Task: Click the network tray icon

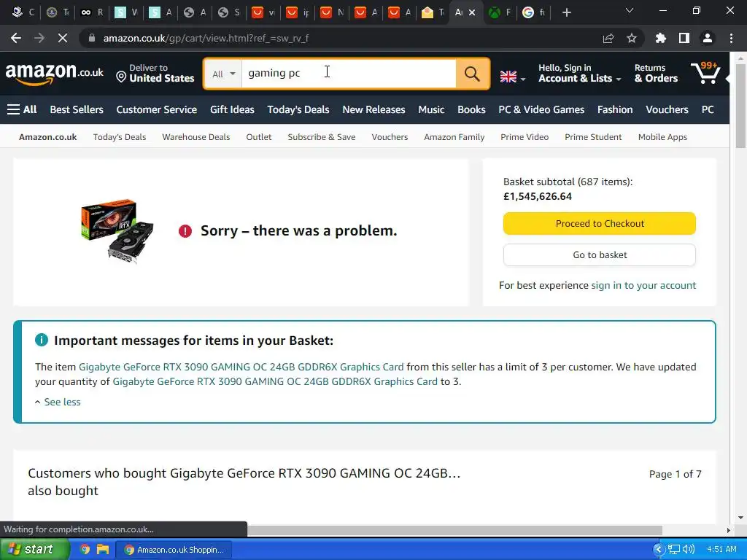Action: [673, 550]
